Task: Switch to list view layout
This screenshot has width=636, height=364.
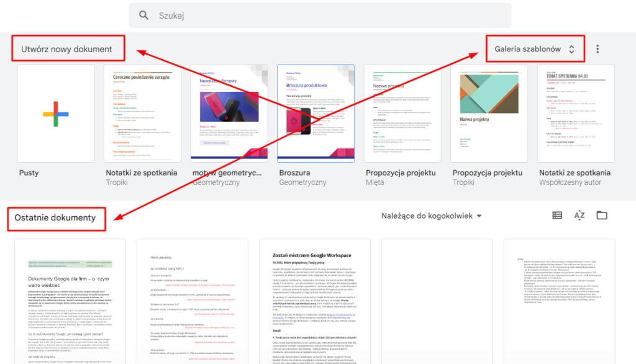Action: [x=557, y=216]
